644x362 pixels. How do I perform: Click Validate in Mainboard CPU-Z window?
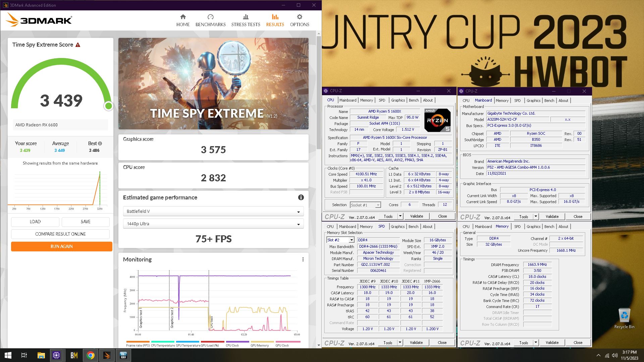[552, 217]
